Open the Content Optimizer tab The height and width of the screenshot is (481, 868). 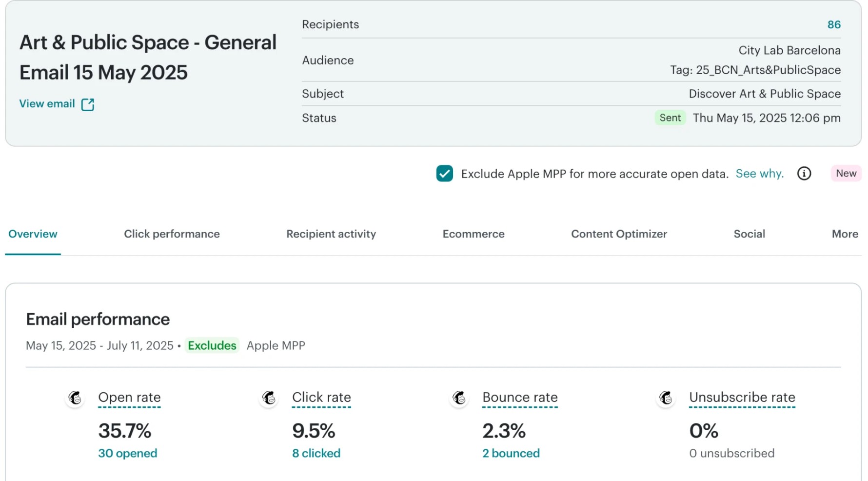click(x=619, y=234)
